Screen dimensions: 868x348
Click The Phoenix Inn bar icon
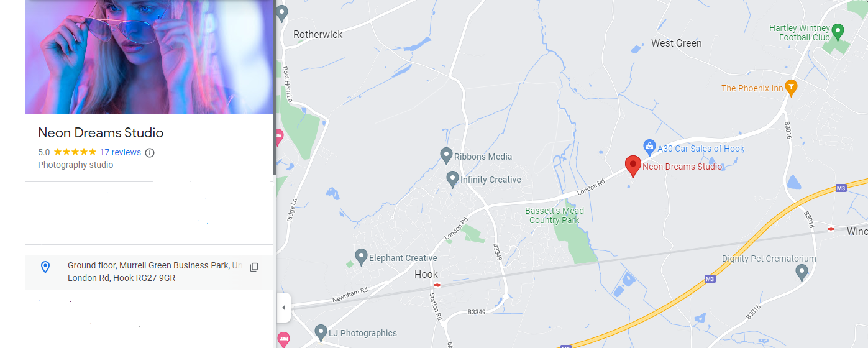coord(791,88)
